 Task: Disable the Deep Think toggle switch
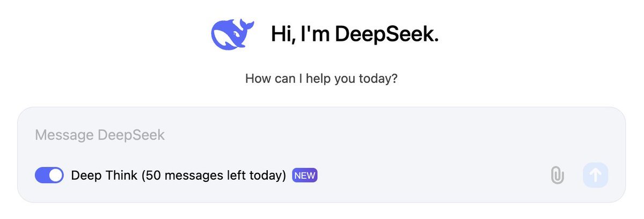point(49,176)
